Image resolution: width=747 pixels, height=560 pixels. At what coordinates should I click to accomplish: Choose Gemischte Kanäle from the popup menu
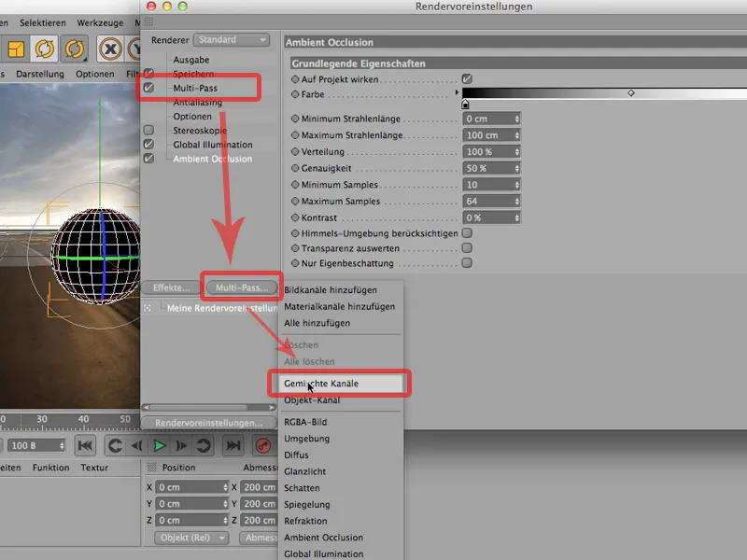[x=340, y=384]
